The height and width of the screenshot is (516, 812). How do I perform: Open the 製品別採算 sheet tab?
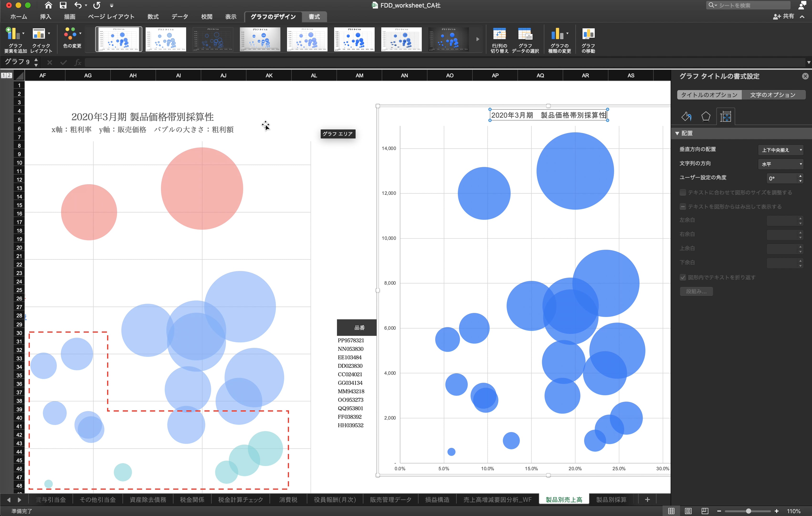click(611, 500)
